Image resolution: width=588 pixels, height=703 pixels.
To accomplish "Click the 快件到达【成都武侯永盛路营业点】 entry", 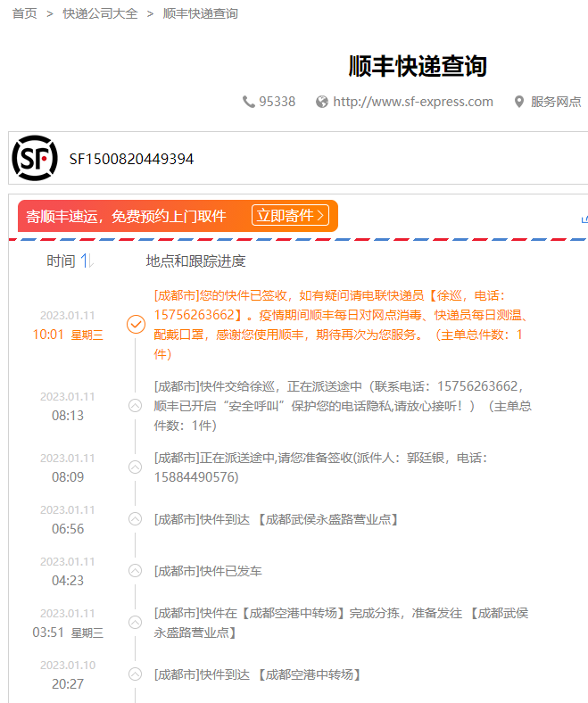I will coord(276,519).
